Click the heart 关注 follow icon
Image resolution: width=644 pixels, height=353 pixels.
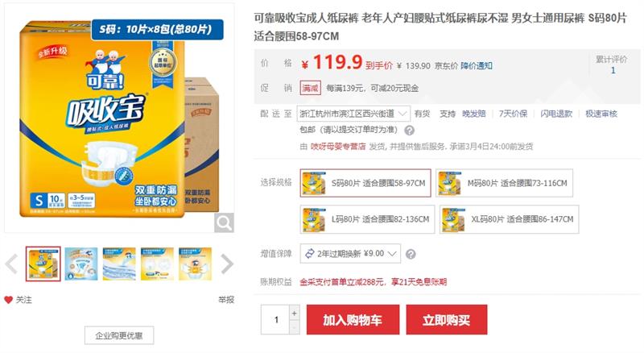[x=9, y=300]
